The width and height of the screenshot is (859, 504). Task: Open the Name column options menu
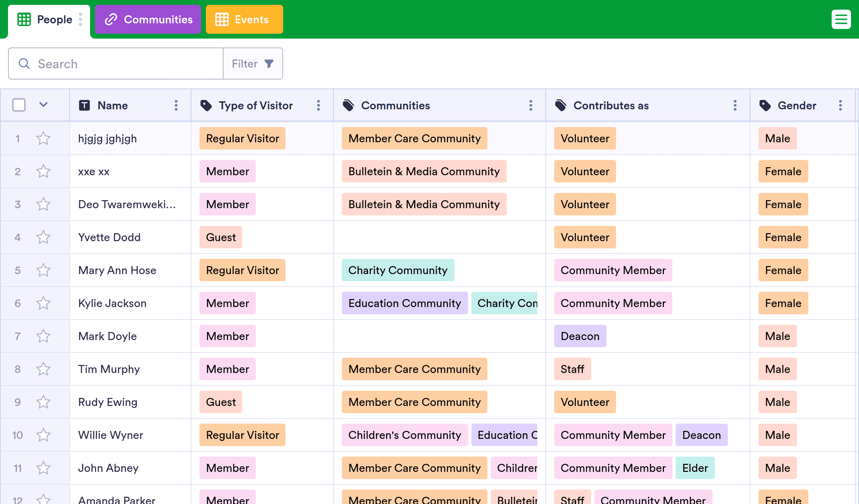point(176,105)
